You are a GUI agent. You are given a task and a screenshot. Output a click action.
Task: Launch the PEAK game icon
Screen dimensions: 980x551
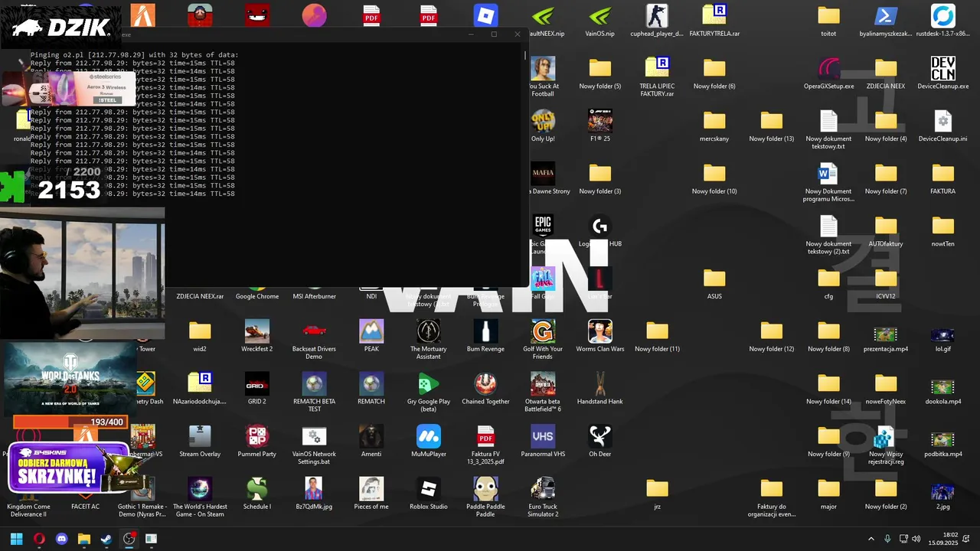(x=371, y=337)
